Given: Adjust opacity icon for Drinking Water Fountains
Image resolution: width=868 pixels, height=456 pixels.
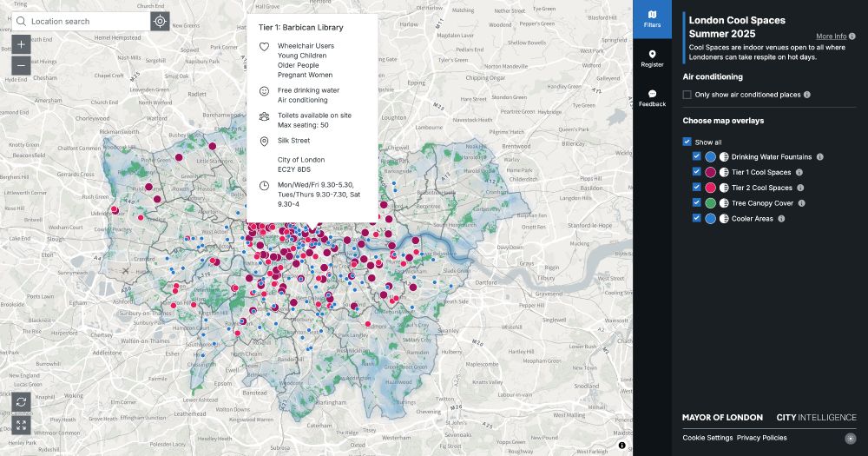Looking at the screenshot, I should coord(724,157).
